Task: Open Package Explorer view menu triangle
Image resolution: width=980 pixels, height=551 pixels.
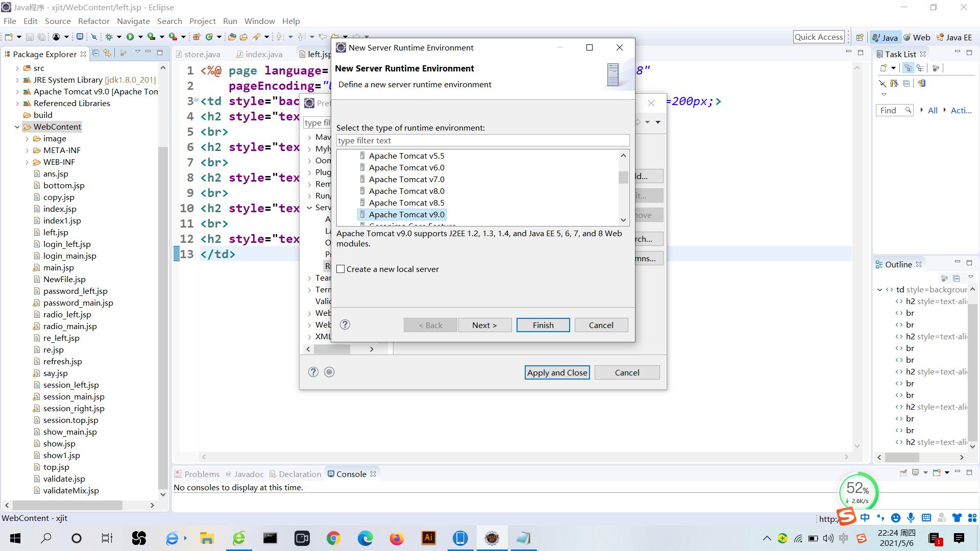Action: tap(137, 53)
